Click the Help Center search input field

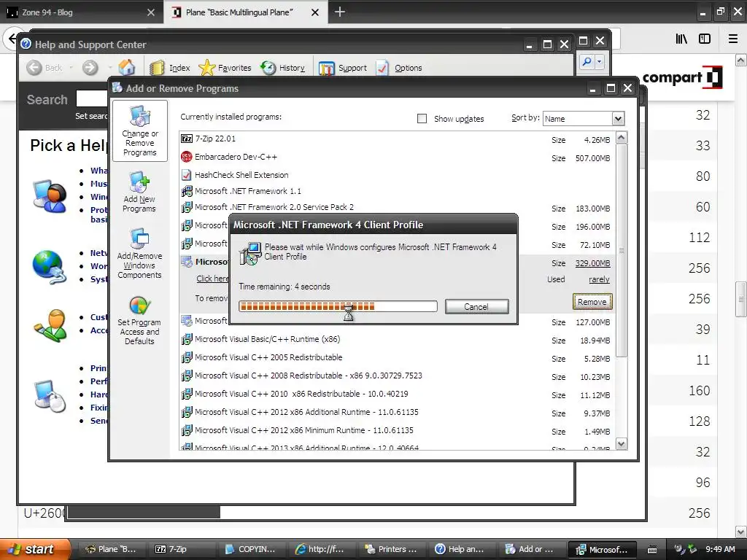(93, 98)
